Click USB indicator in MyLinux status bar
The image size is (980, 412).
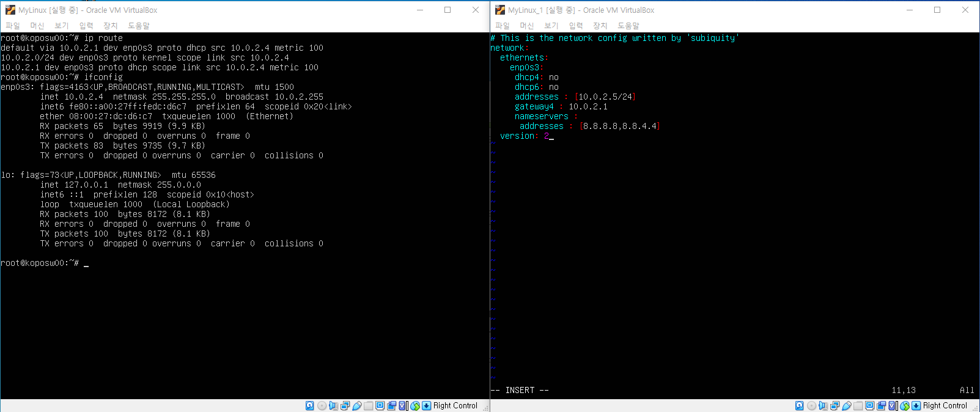point(357,405)
